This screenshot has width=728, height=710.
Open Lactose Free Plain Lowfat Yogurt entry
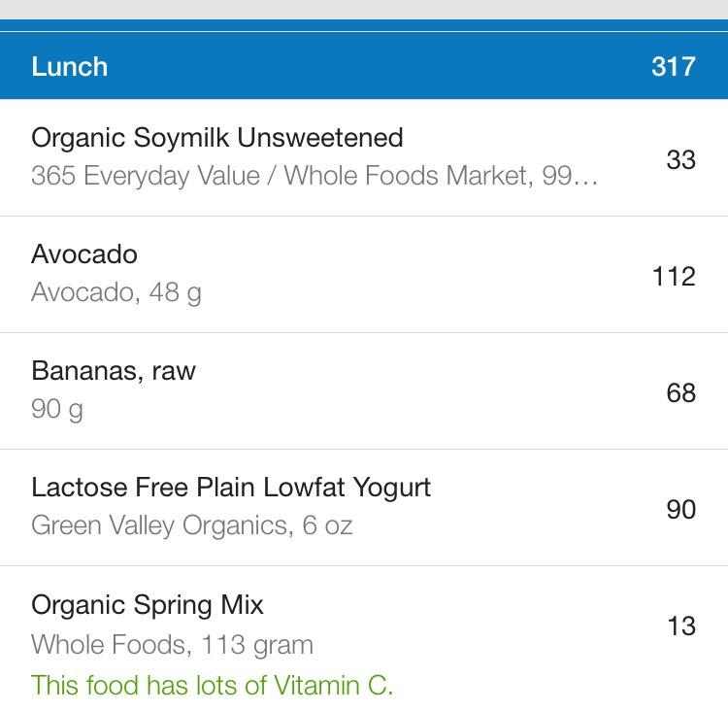click(x=231, y=488)
